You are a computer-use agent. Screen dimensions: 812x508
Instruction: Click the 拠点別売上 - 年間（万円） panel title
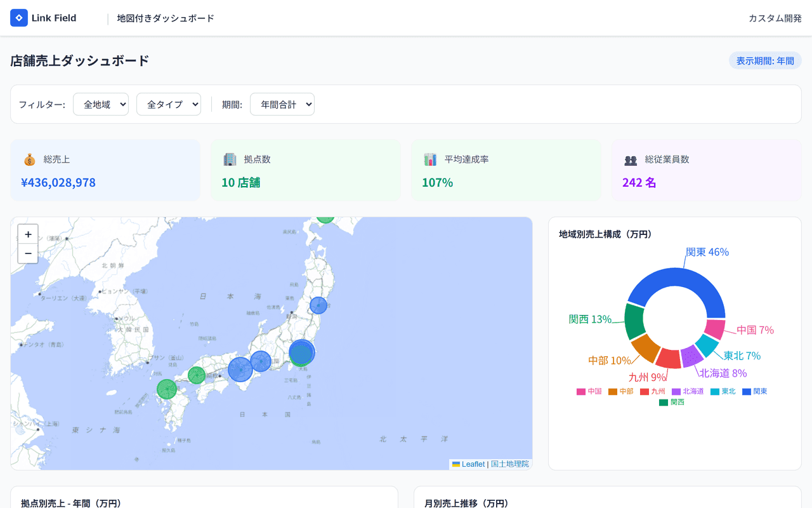point(71,503)
